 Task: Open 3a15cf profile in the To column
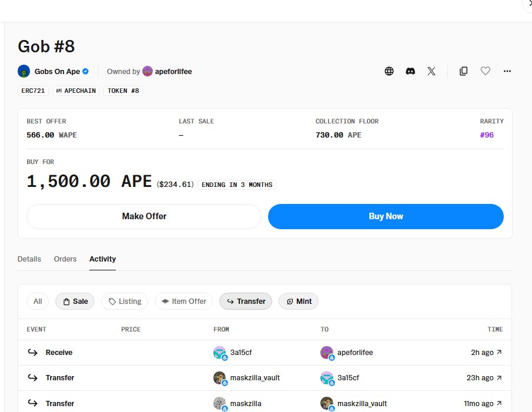[348, 378]
